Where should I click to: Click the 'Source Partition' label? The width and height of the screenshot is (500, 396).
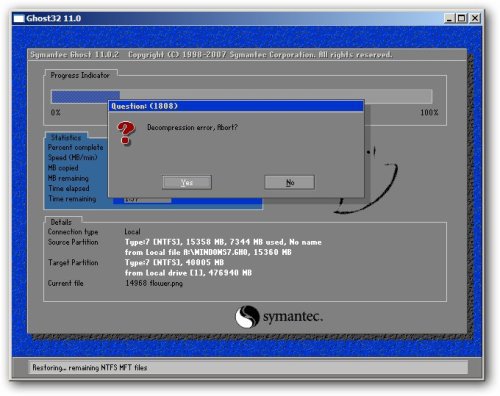pos(73,242)
